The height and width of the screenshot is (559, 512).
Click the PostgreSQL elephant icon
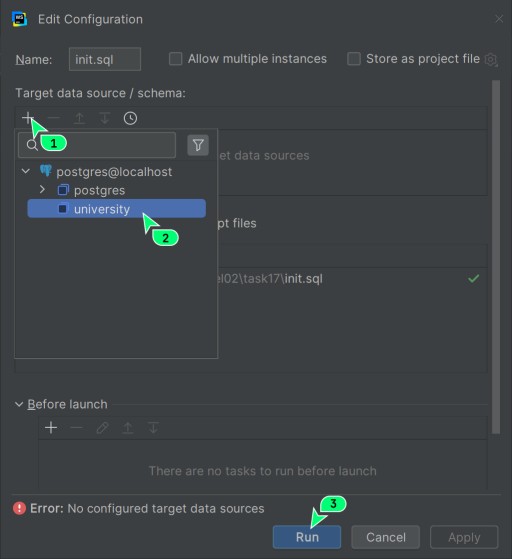[46, 171]
